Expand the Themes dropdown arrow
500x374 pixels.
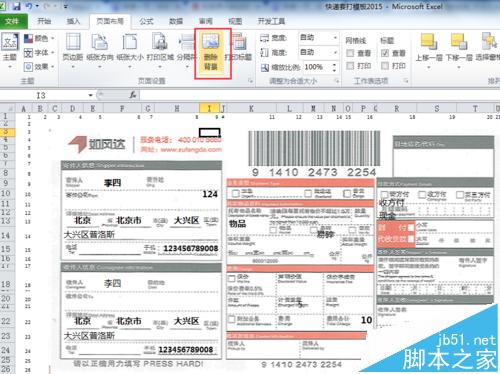[x=10, y=67]
